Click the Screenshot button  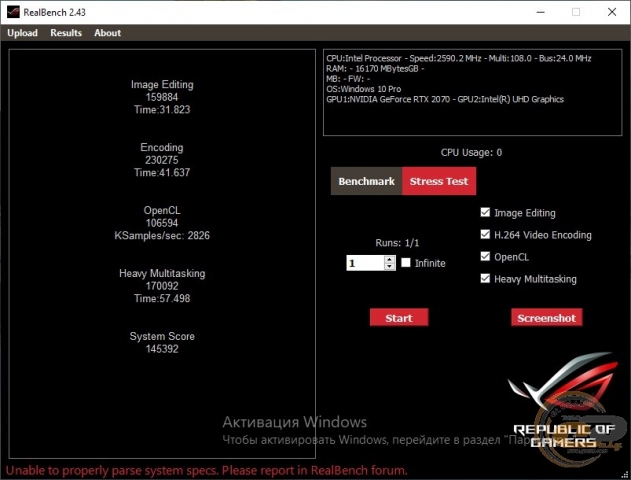pyautogui.click(x=546, y=318)
